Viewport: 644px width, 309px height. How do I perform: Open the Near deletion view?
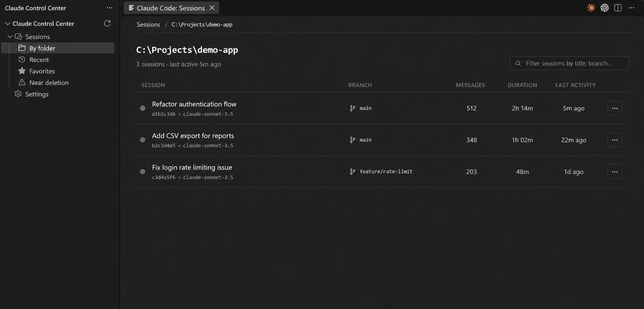pyautogui.click(x=49, y=82)
